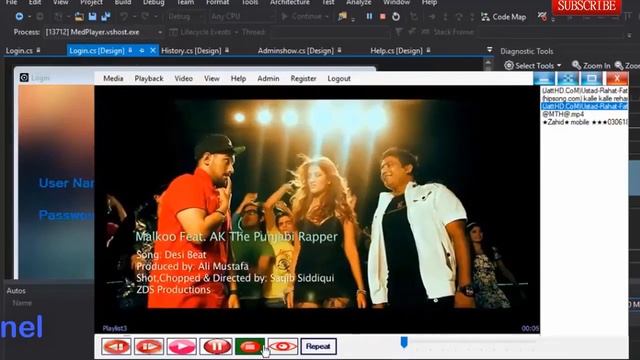The image size is (640, 360).
Task: Open the Architecture menu in Visual Studio
Action: click(289, 2)
